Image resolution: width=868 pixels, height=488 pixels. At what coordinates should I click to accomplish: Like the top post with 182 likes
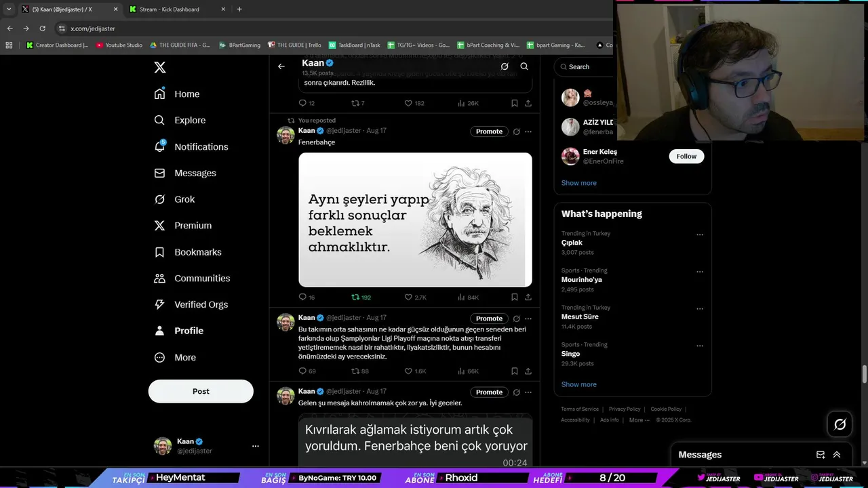tap(414, 104)
